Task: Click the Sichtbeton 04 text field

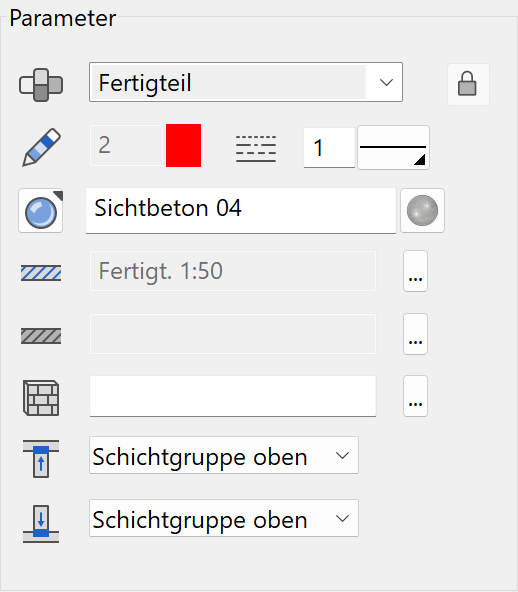Action: (241, 211)
